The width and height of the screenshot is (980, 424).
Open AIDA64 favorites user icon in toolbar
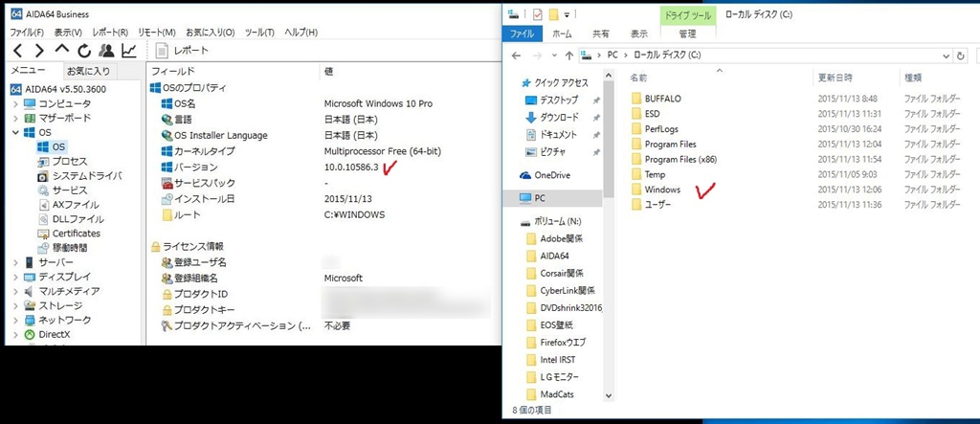[x=106, y=51]
